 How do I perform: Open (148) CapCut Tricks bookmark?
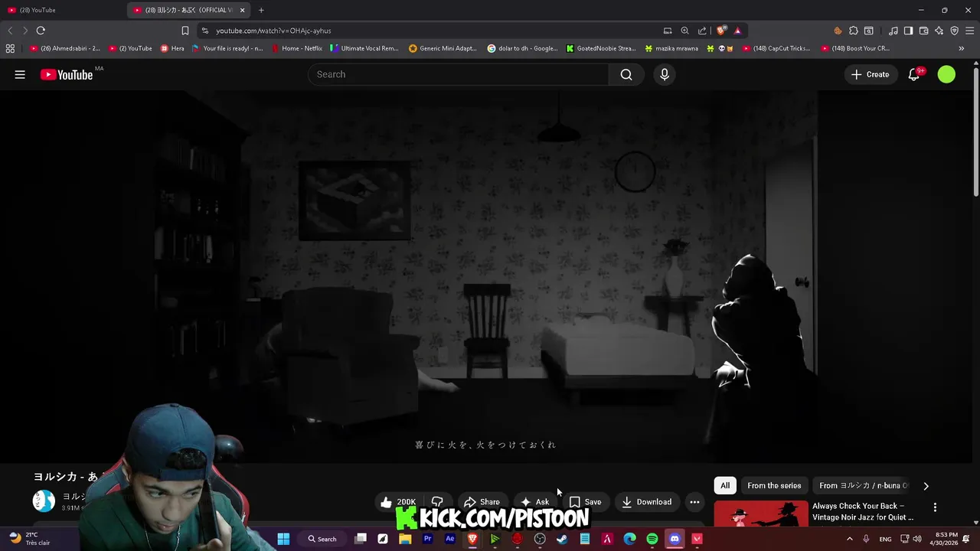coord(776,48)
